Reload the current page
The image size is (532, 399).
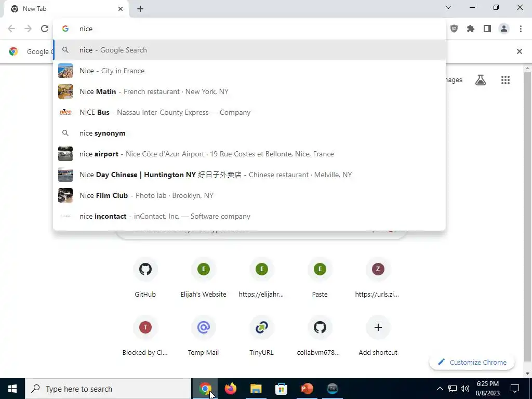[x=45, y=29]
